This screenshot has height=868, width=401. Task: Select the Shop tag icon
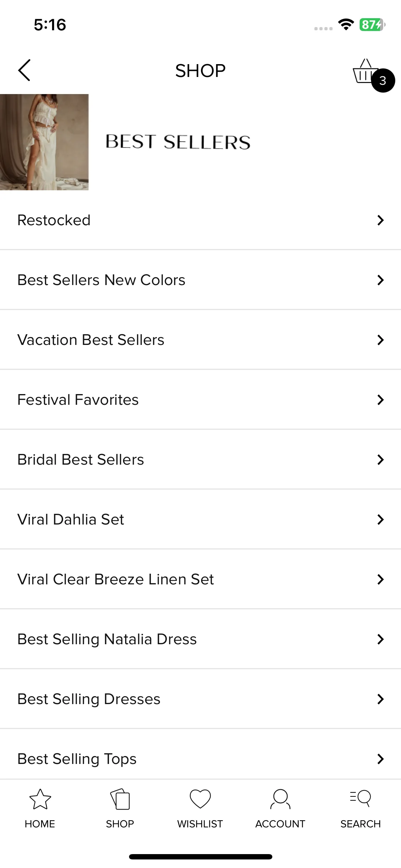[x=120, y=799]
